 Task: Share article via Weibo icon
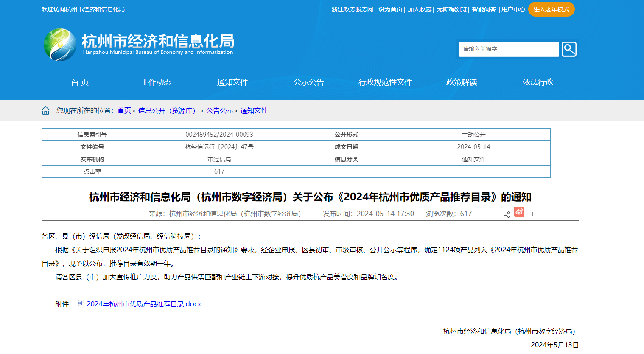pyautogui.click(x=519, y=212)
